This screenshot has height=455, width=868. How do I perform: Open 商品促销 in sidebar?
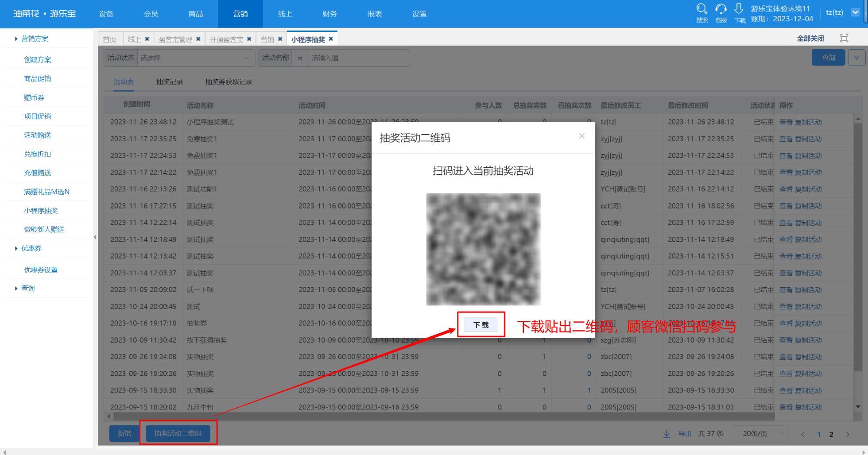tap(38, 78)
